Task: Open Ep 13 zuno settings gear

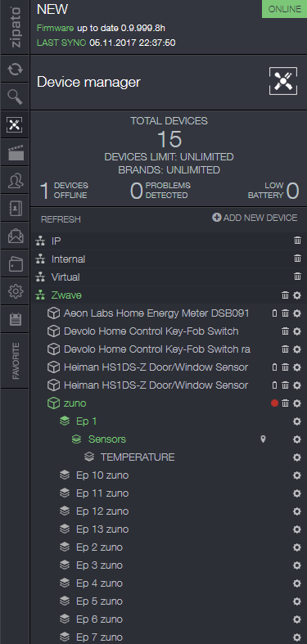Action: coord(296,529)
